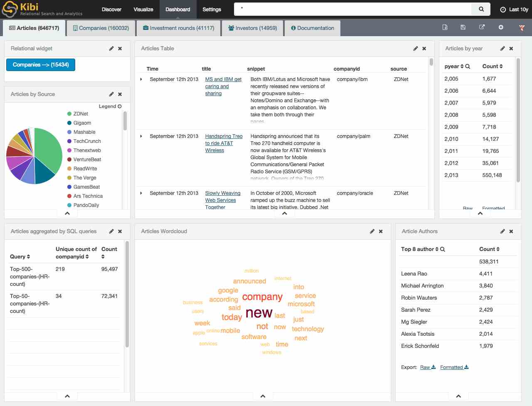532x406 pixels.
Task: Switch to the Companies dashboard tab
Action: point(101,28)
